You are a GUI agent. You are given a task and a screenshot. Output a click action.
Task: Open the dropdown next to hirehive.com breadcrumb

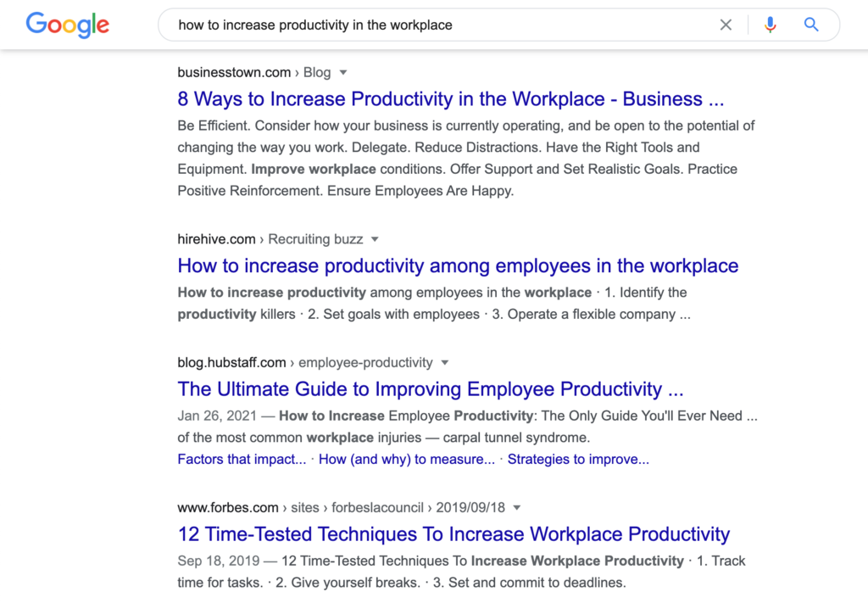tap(376, 239)
